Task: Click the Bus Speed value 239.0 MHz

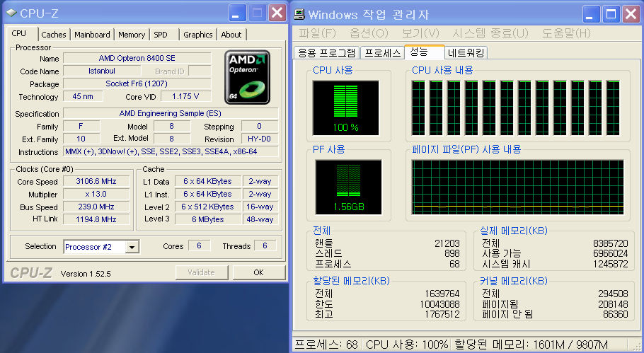Action: pos(96,207)
